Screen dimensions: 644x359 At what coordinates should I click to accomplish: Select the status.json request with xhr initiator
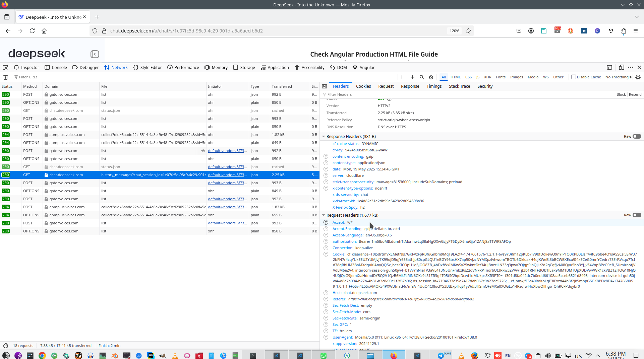click(x=160, y=111)
